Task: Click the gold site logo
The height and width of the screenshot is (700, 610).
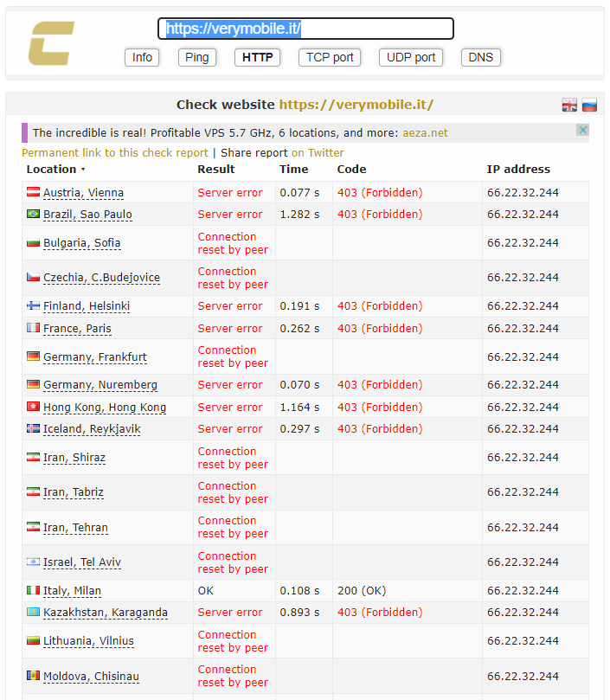Action: pyautogui.click(x=51, y=43)
